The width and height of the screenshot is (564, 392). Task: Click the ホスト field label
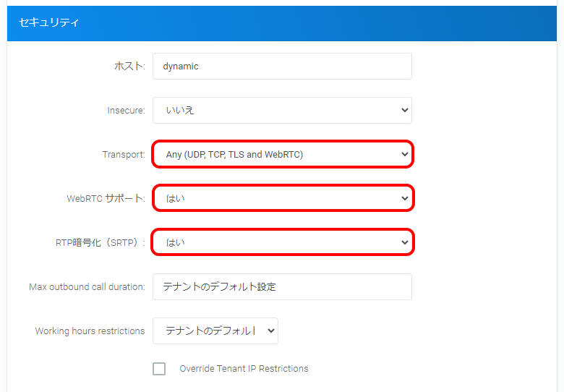[x=129, y=66]
